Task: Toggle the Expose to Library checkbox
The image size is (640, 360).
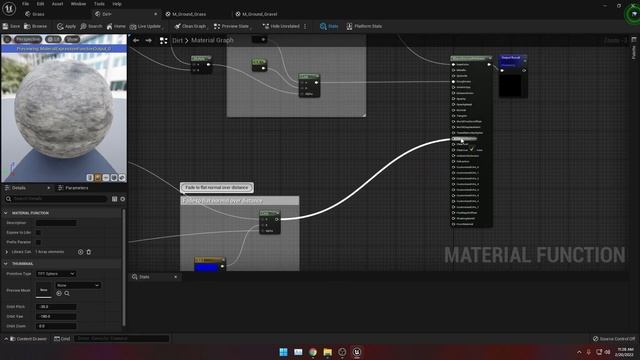Action: coord(38,232)
